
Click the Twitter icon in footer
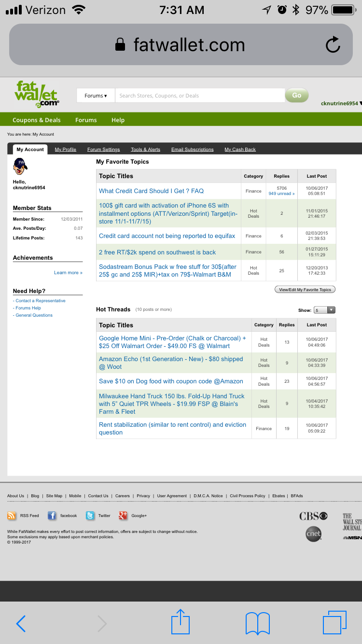[x=90, y=516]
